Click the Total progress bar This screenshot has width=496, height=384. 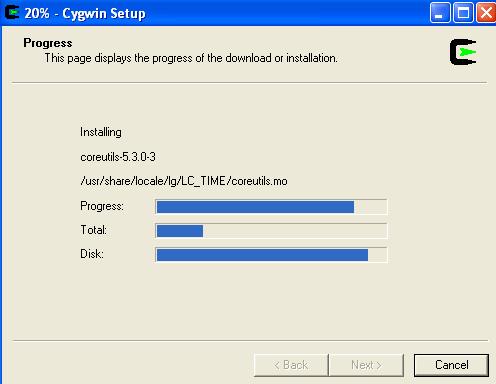pos(271,231)
